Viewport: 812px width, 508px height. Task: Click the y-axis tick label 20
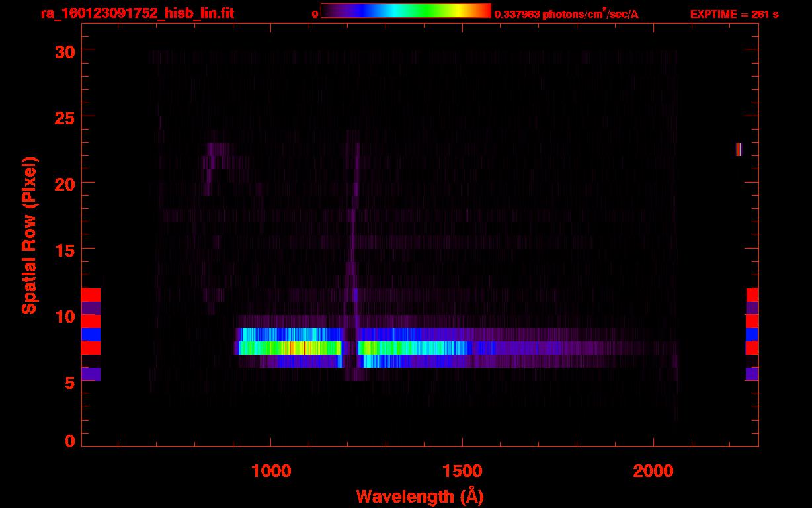pyautogui.click(x=65, y=183)
